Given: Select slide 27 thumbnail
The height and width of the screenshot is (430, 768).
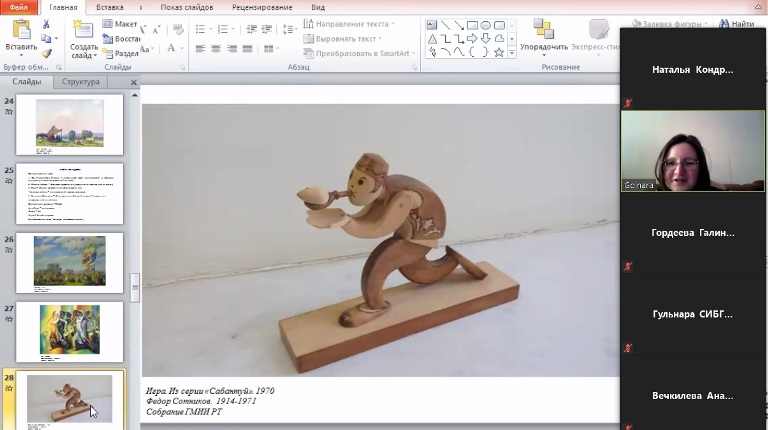Looking at the screenshot, I should 70,332.
